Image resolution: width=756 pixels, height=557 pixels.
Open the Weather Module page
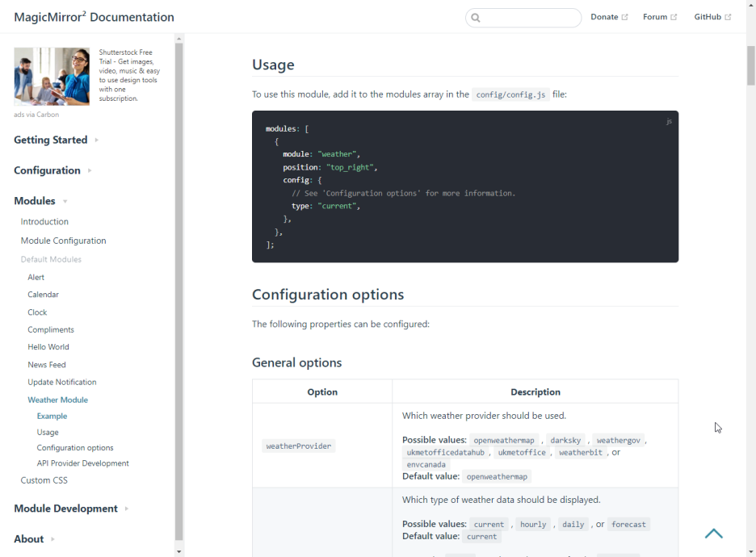point(57,400)
